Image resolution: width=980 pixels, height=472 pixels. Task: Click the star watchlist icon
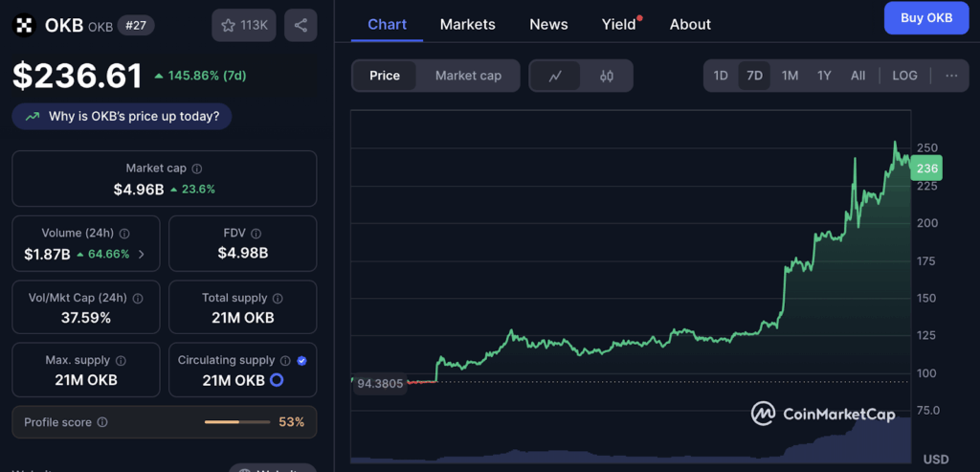[x=228, y=26]
